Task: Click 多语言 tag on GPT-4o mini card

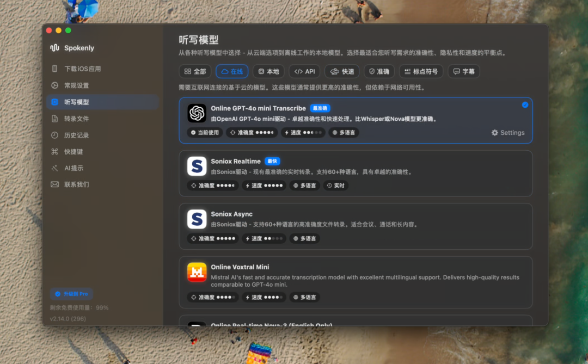Action: pyautogui.click(x=344, y=132)
